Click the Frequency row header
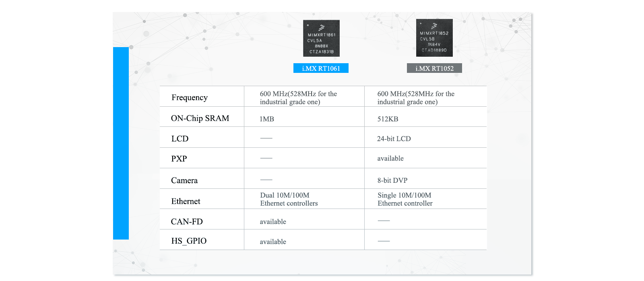The height and width of the screenshot is (281, 644). coord(190,97)
